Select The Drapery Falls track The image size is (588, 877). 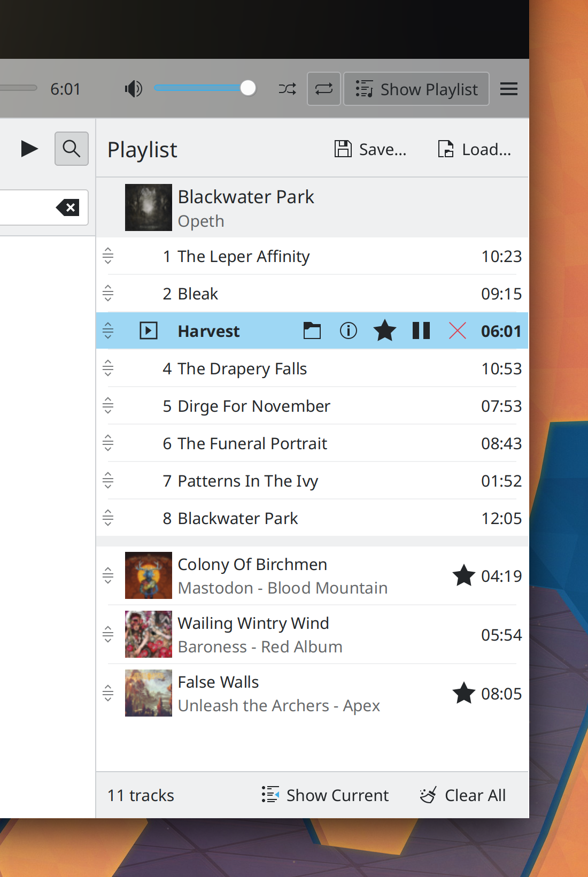pos(242,369)
